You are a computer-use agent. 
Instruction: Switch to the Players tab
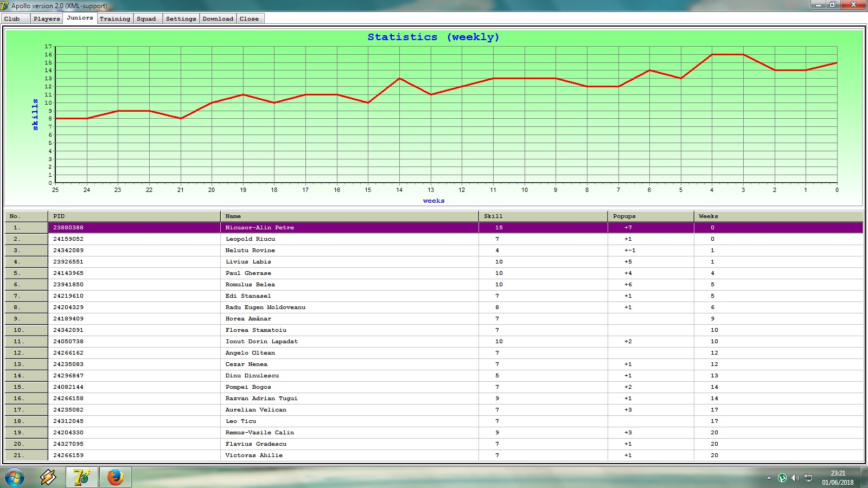(x=47, y=18)
